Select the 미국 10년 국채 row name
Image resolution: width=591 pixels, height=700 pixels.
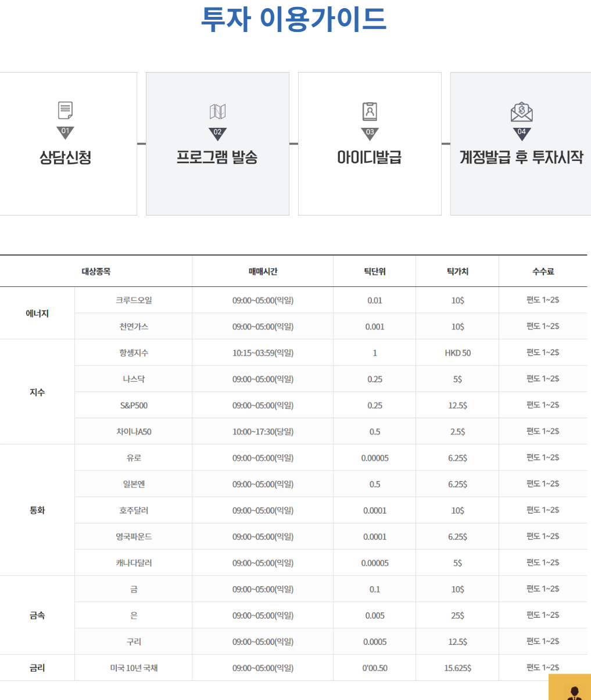point(134,668)
